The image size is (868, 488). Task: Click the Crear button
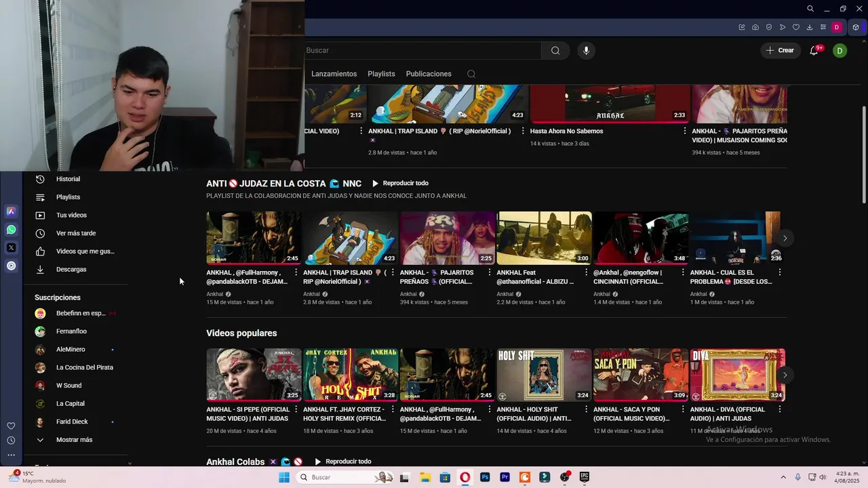(x=781, y=50)
